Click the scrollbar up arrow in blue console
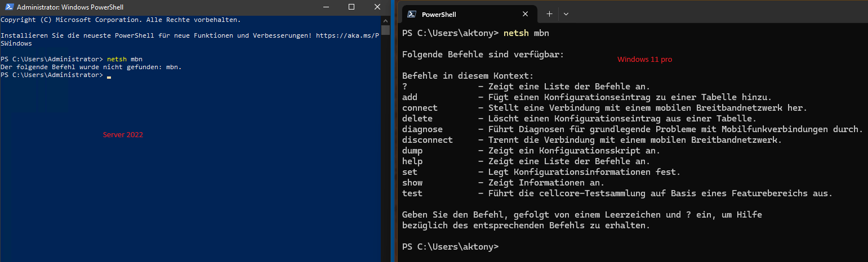 (385, 20)
